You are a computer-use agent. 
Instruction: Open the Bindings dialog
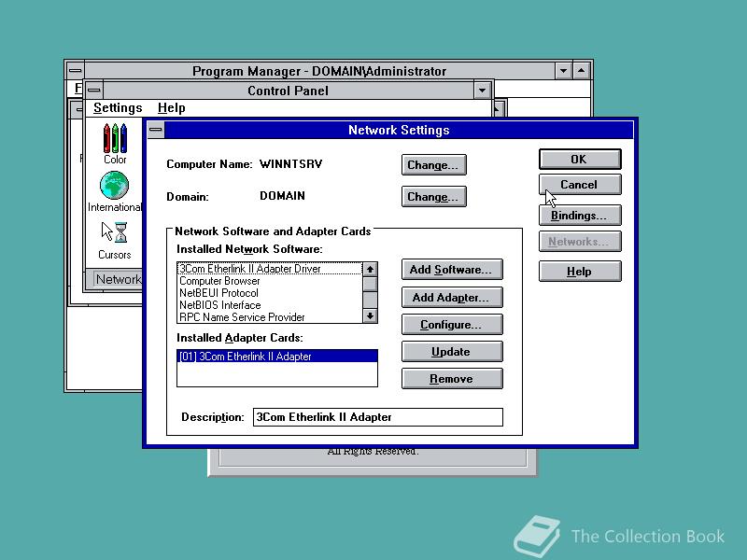click(580, 215)
